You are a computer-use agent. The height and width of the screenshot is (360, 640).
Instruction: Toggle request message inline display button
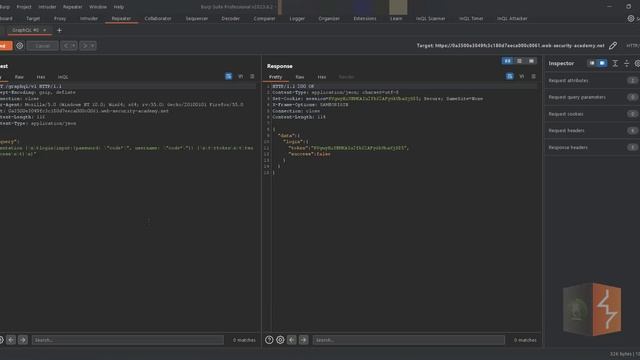pyautogui.click(x=229, y=76)
